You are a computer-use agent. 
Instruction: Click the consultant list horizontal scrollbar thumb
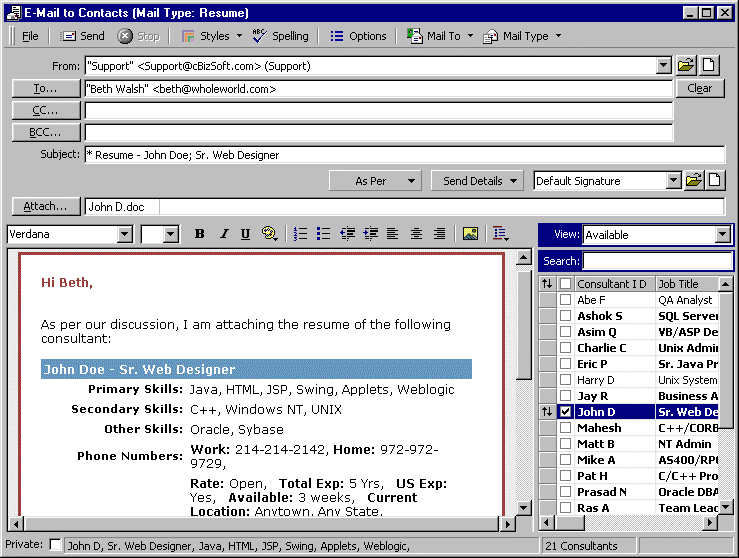tap(570, 522)
